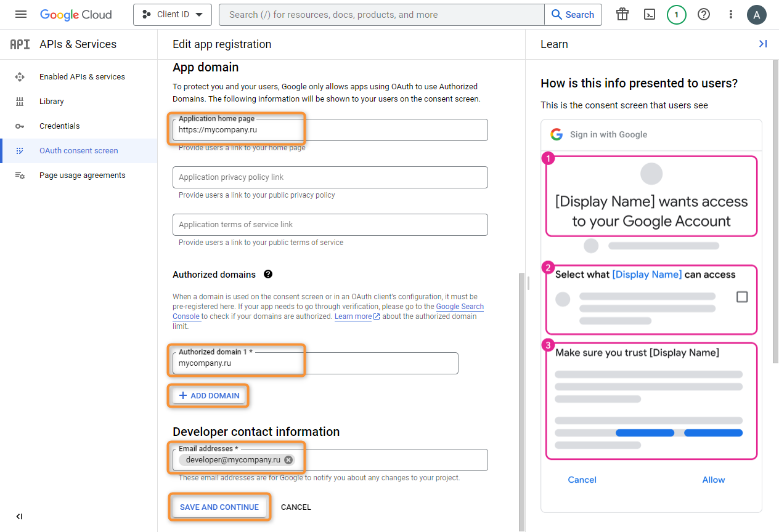Remove the developer@mycompany.ru email chip
Viewport: 779px width, 532px height.
click(x=288, y=460)
